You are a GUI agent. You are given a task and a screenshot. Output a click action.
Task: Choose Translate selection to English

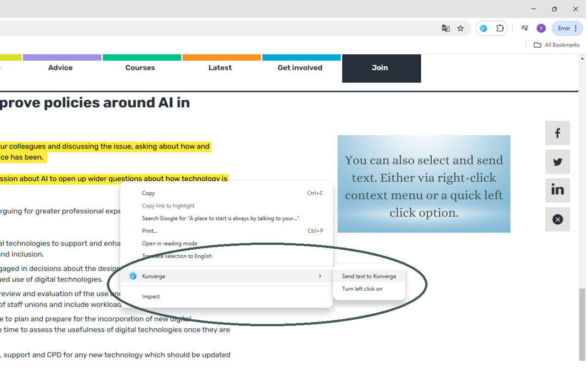click(x=226, y=256)
